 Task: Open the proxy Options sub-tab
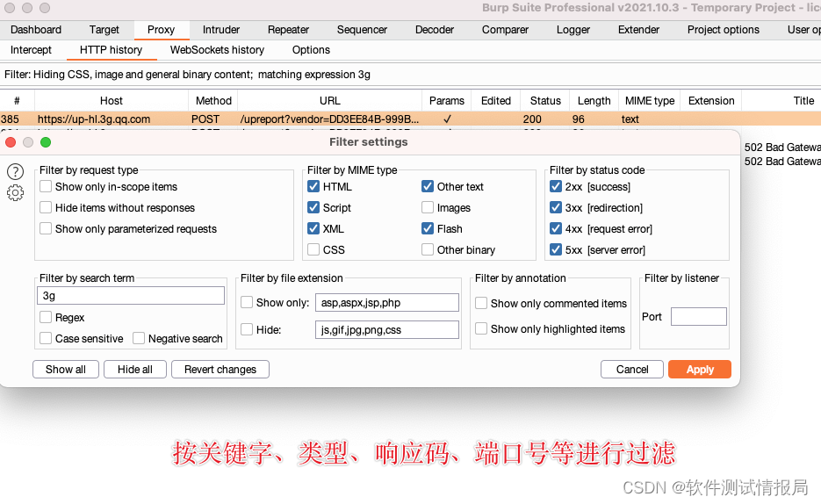[311, 50]
